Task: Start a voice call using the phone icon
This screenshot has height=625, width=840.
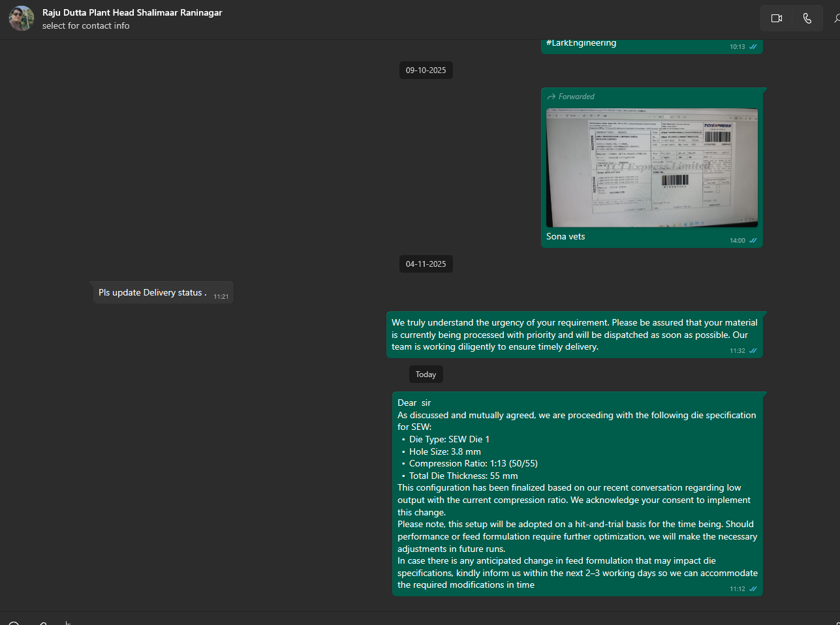Action: click(x=807, y=18)
